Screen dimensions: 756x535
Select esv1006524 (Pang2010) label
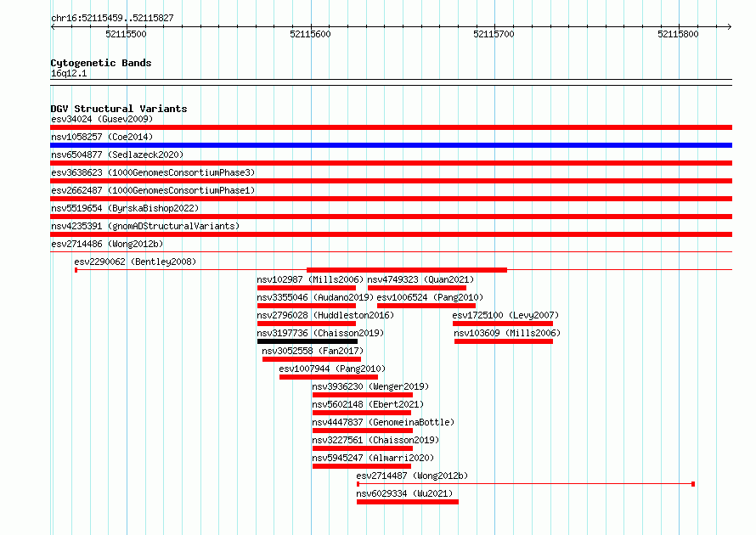tap(430, 297)
